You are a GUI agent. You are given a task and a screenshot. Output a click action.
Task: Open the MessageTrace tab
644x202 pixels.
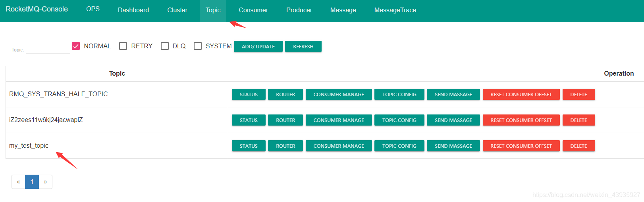pos(395,10)
